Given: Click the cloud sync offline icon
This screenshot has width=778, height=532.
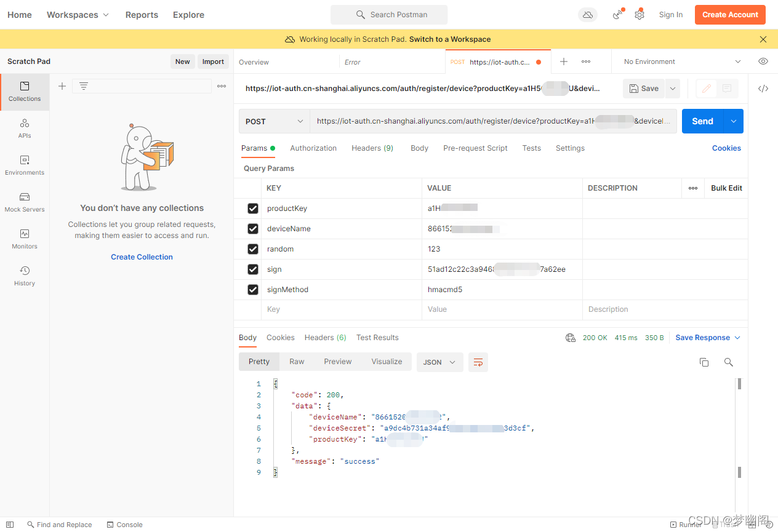Looking at the screenshot, I should 588,15.
